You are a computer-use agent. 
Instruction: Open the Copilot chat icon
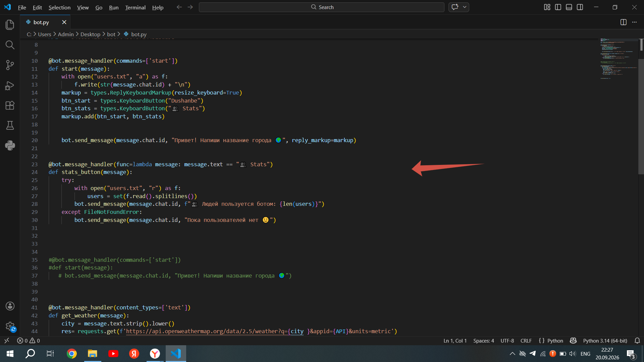pos(455,7)
